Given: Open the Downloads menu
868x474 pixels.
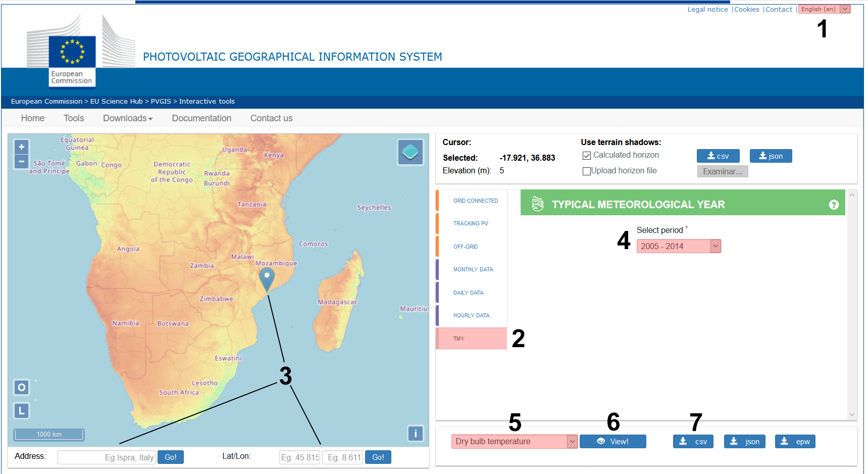Looking at the screenshot, I should tap(128, 118).
